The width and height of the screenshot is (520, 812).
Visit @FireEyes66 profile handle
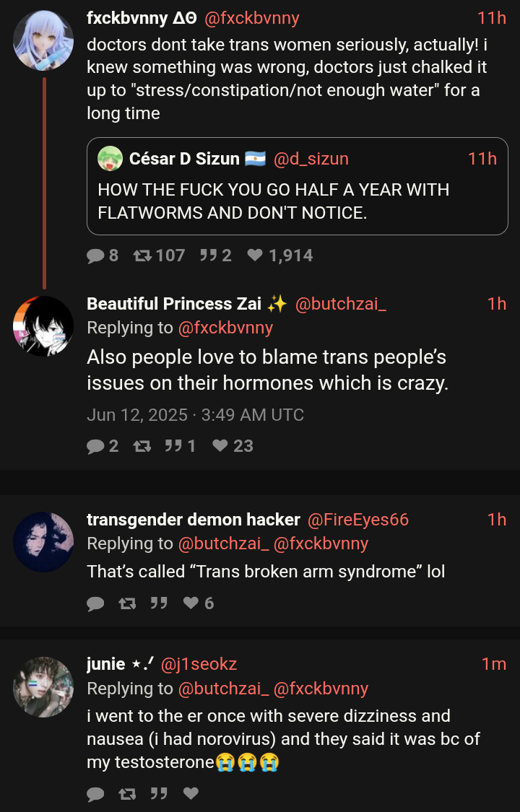tap(358, 519)
